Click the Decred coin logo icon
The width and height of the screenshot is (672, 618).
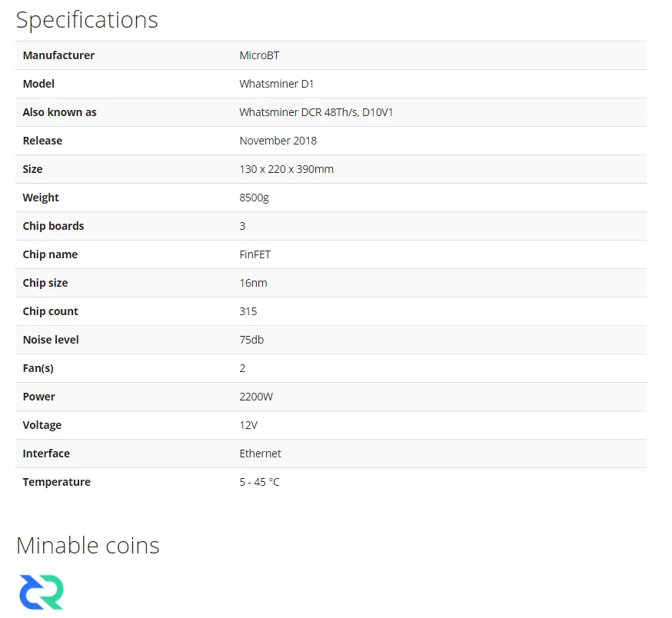coord(42,592)
